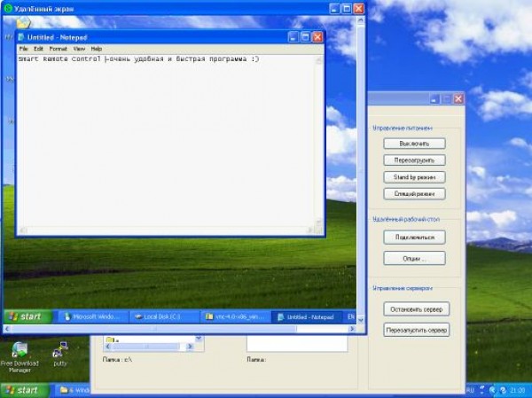Click the 21:20 system clock

518,391
